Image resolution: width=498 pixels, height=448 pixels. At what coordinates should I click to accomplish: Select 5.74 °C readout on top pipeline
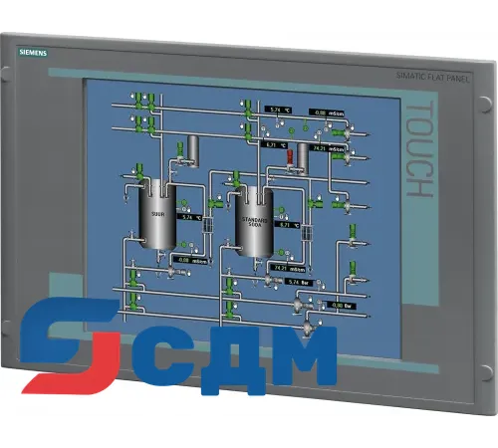278,110
